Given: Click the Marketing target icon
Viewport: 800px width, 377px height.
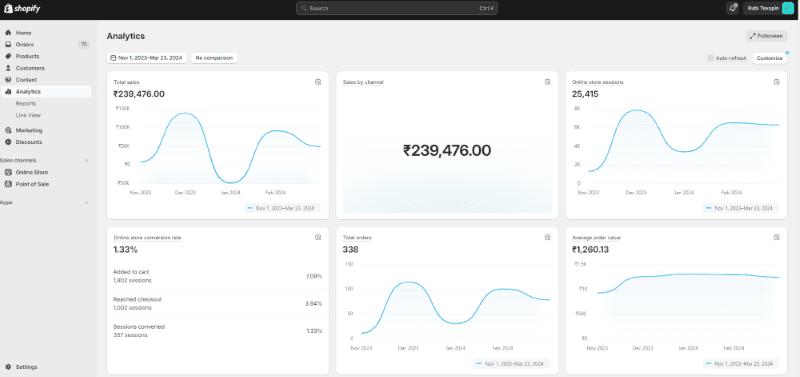Looking at the screenshot, I should (x=8, y=130).
